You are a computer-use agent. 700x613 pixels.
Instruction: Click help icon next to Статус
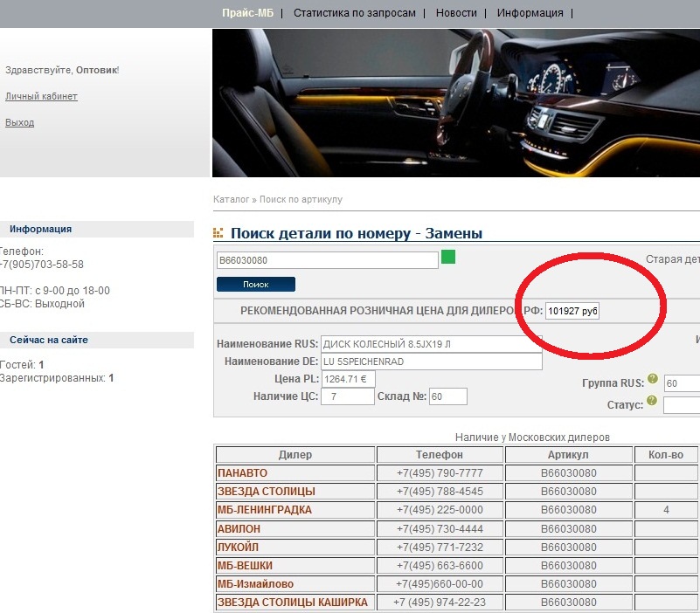coord(652,400)
